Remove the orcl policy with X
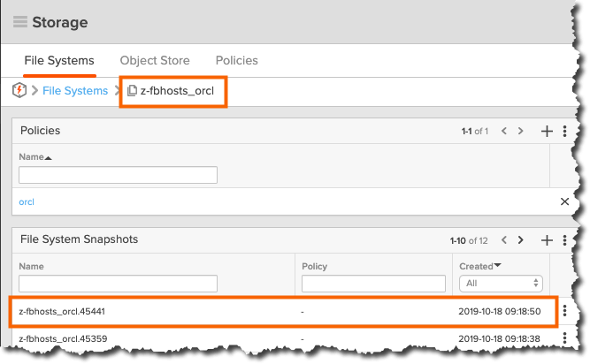Image resolution: width=590 pixels, height=364 pixels. (564, 201)
